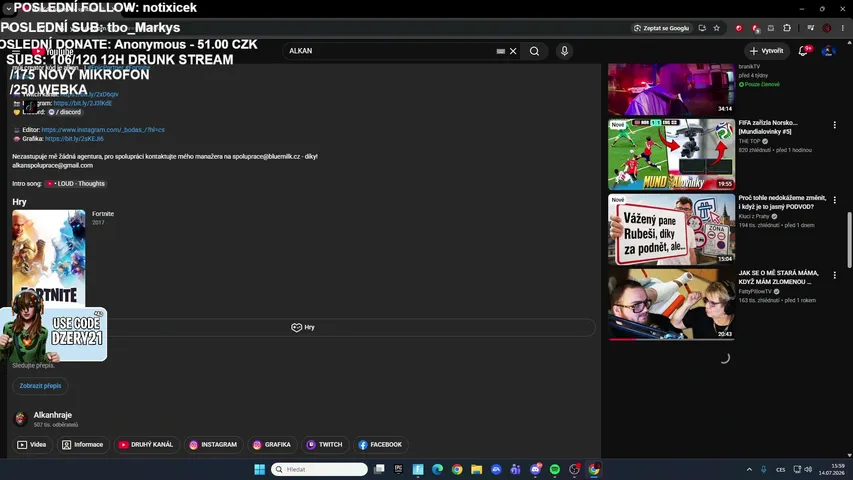This screenshot has height=480, width=853.
Task: Open the Fortnite game cover thumbnail
Action: tap(49, 259)
